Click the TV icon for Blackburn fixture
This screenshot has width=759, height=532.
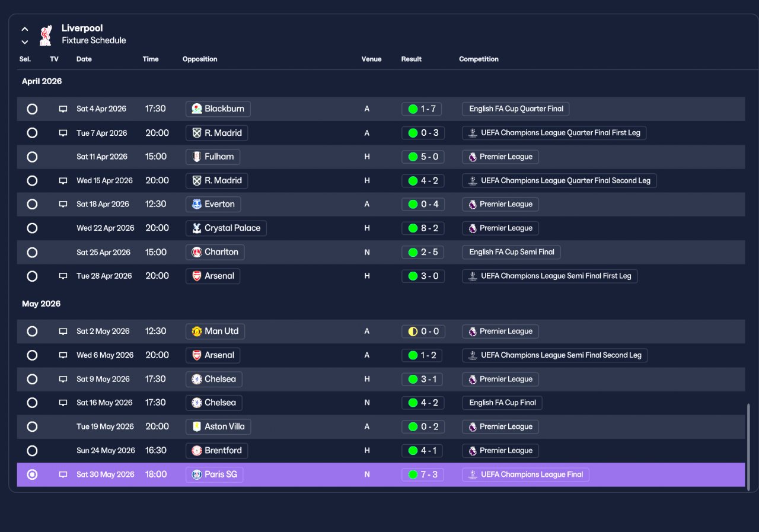pos(63,109)
